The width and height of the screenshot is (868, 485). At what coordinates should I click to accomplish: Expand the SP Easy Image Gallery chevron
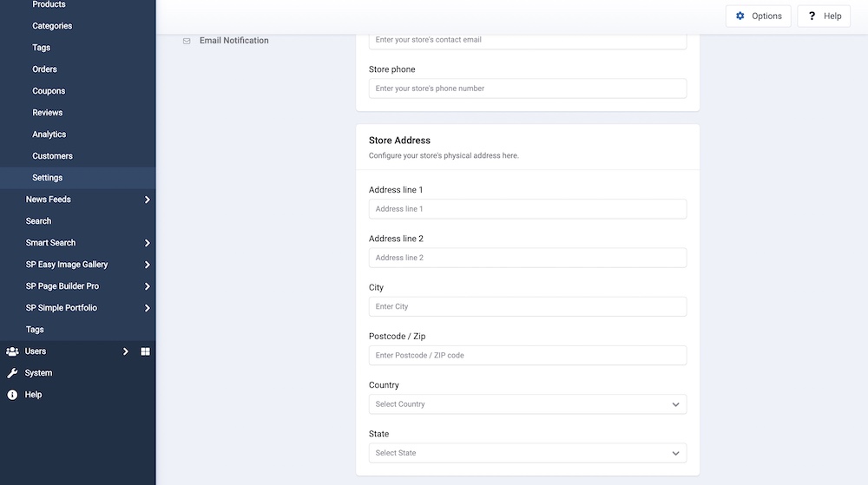pyautogui.click(x=147, y=265)
